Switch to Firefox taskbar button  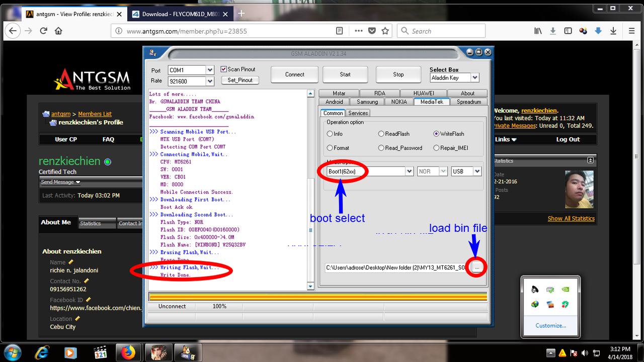[x=129, y=352]
